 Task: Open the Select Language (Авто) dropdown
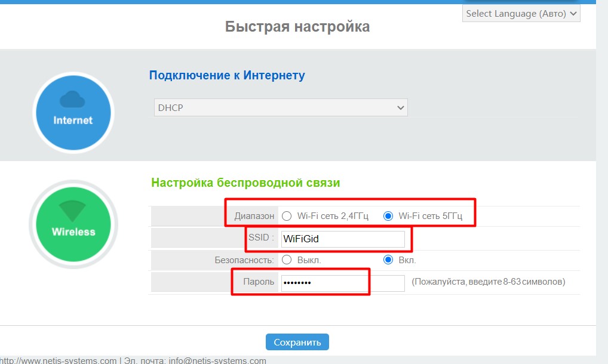521,13
